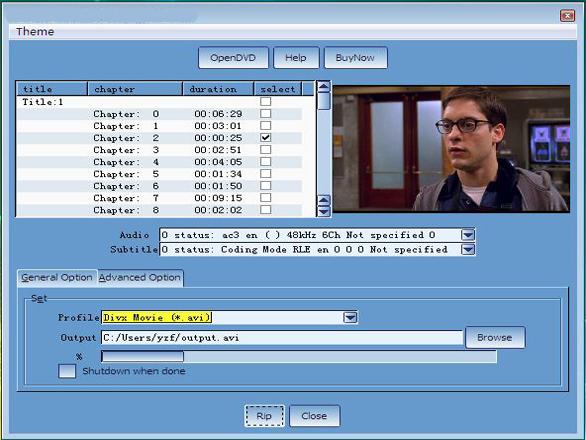
Task: Expand the Subtitle dropdown arrow
Action: (x=468, y=249)
